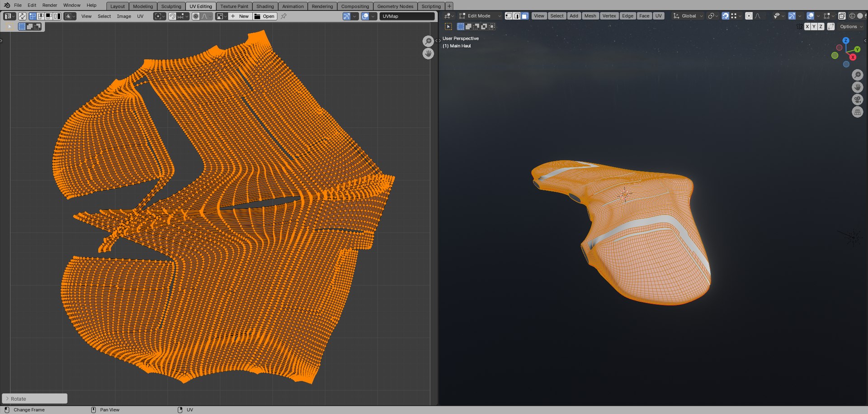This screenshot has height=414, width=868.
Task: Click the UVMap name field
Action: pos(407,16)
